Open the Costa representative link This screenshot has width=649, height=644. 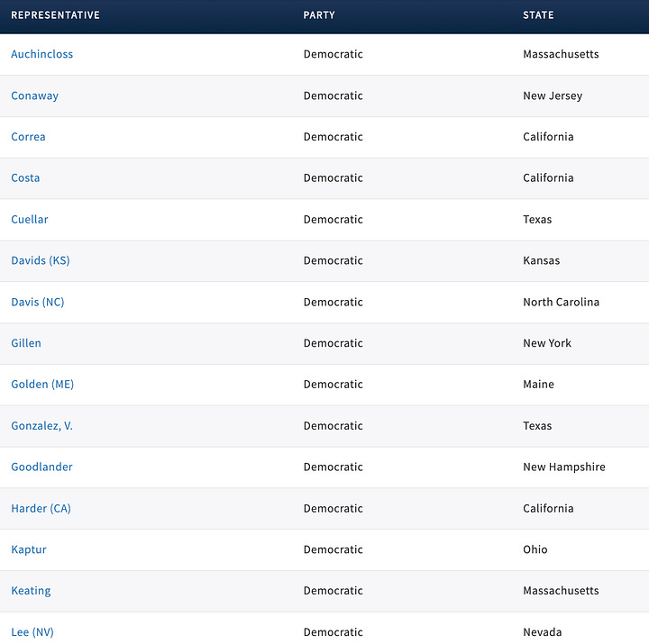tap(25, 177)
